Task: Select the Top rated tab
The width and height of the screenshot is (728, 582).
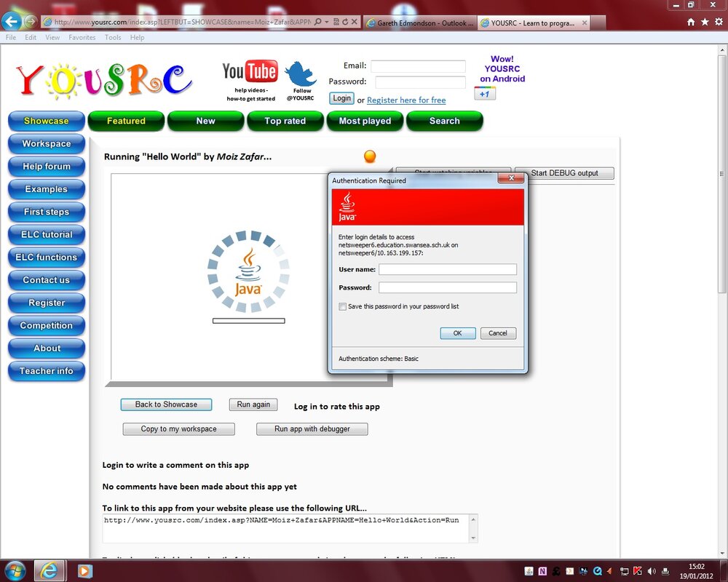Action: (x=285, y=121)
